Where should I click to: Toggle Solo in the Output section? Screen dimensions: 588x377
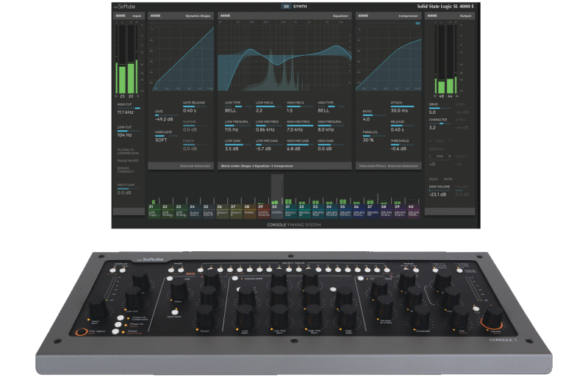pyautogui.click(x=433, y=179)
